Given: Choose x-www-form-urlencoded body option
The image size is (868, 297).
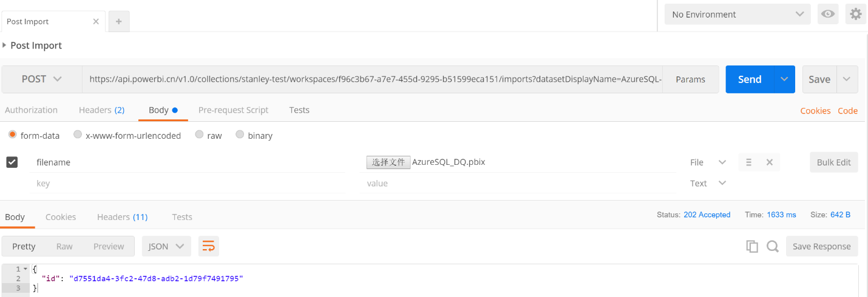Looking at the screenshot, I should pyautogui.click(x=78, y=135).
